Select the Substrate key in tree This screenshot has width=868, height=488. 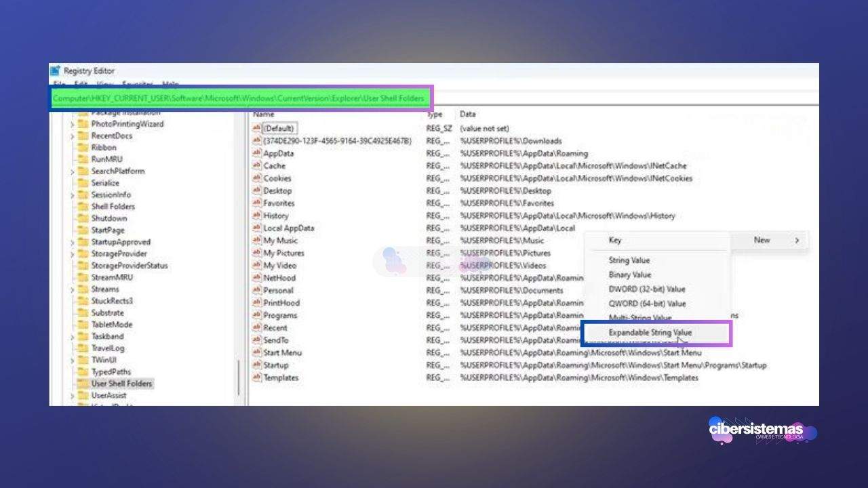pos(108,312)
